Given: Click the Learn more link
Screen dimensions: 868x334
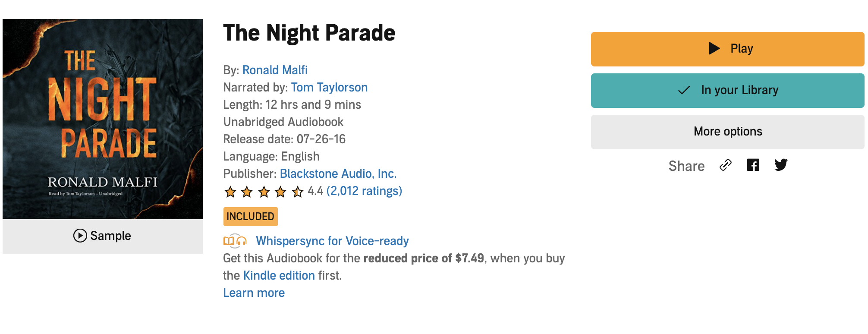Looking at the screenshot, I should tap(254, 293).
